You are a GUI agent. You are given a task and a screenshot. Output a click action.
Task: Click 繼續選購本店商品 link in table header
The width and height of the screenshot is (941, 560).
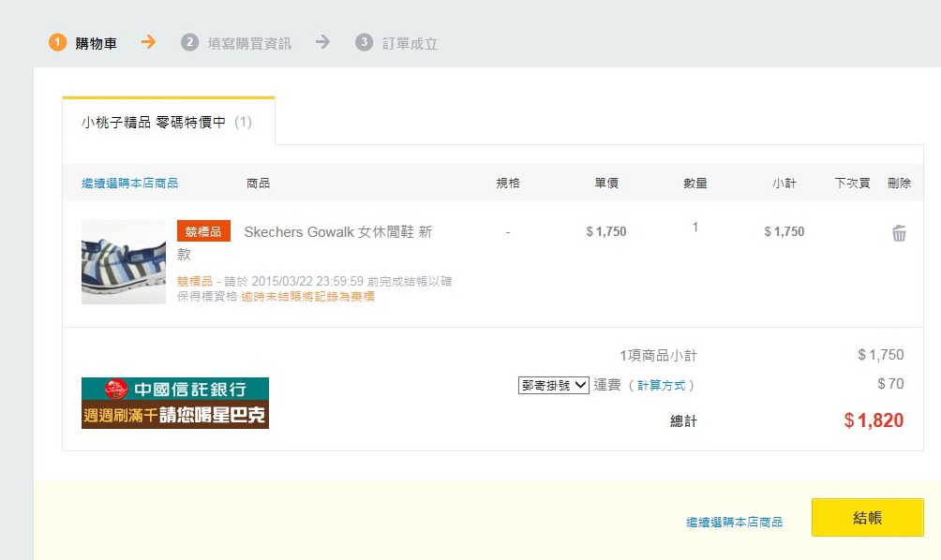point(129,184)
